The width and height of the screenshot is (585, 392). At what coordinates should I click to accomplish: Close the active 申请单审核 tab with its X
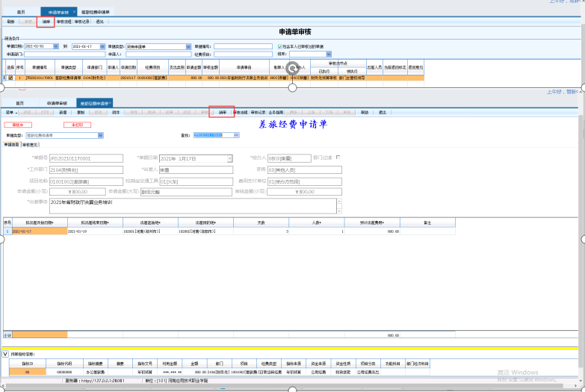click(74, 12)
